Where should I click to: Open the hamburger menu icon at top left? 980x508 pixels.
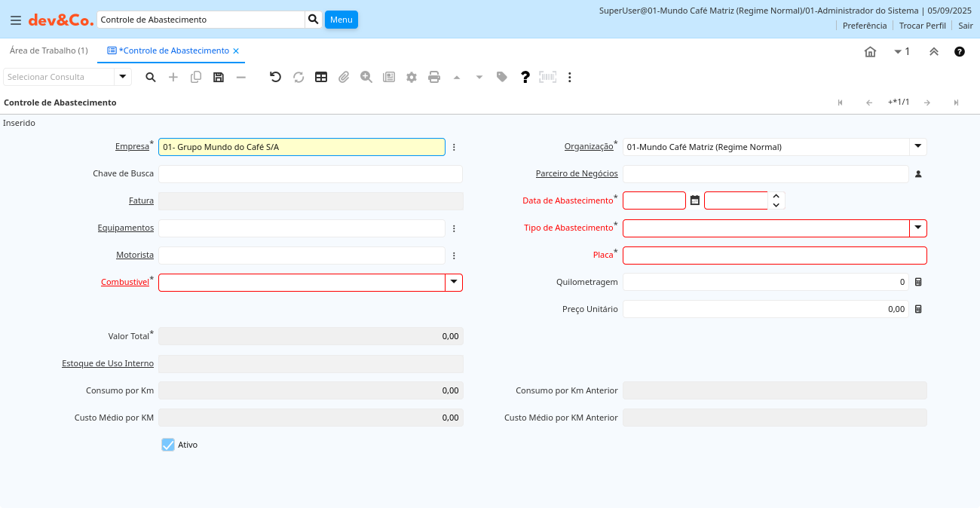coord(15,20)
